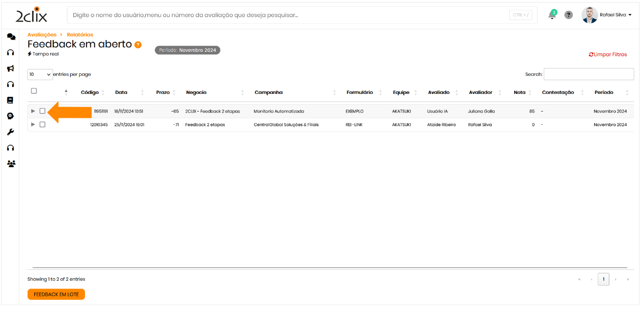Click the gray help icon in the header
This screenshot has width=644, height=312.
coord(568,15)
